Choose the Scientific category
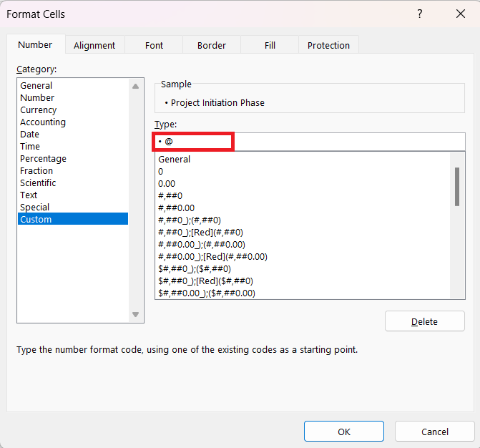480x448 pixels. click(73, 182)
